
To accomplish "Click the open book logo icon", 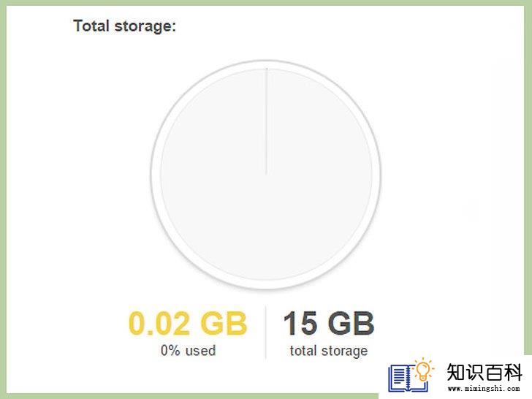I will (x=408, y=378).
